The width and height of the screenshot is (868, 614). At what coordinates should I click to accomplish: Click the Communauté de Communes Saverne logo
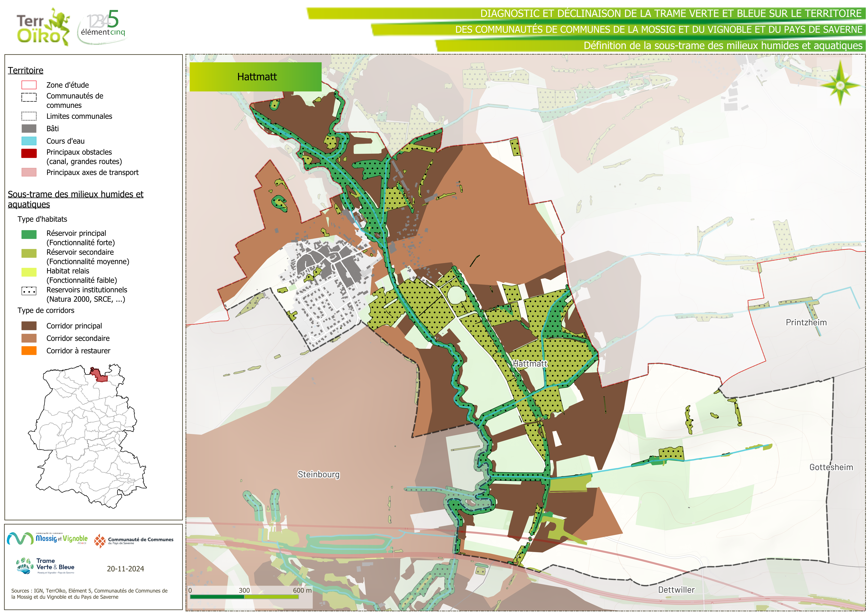tap(134, 541)
